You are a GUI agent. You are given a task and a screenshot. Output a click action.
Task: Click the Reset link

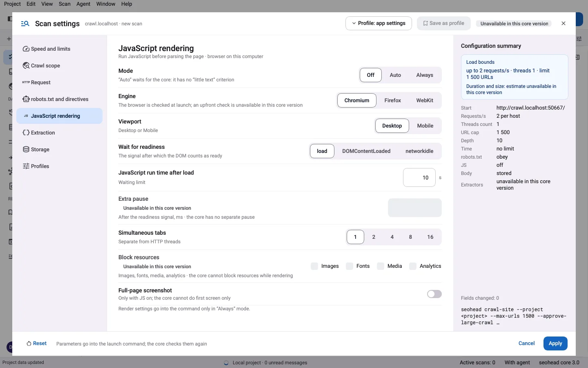(36, 343)
